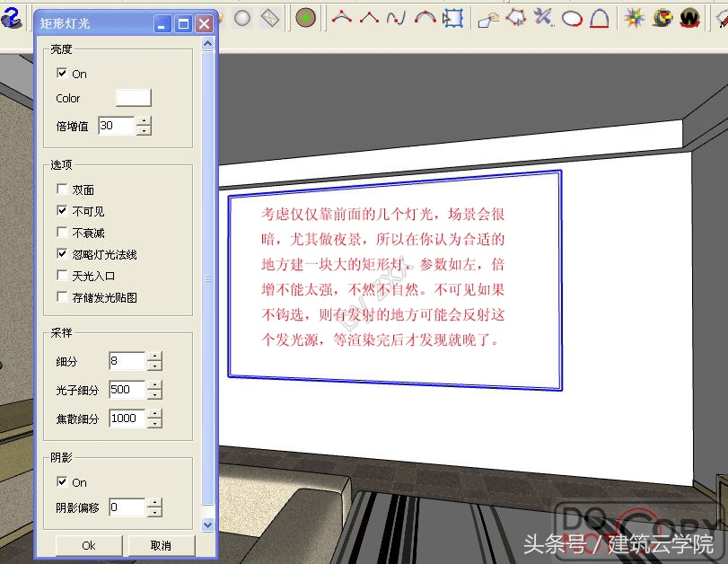Click the starburst light effect icon

[x=634, y=17]
